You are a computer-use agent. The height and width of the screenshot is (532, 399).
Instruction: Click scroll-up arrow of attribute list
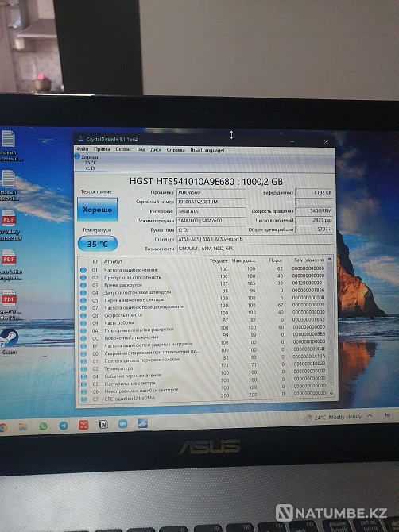[329, 259]
